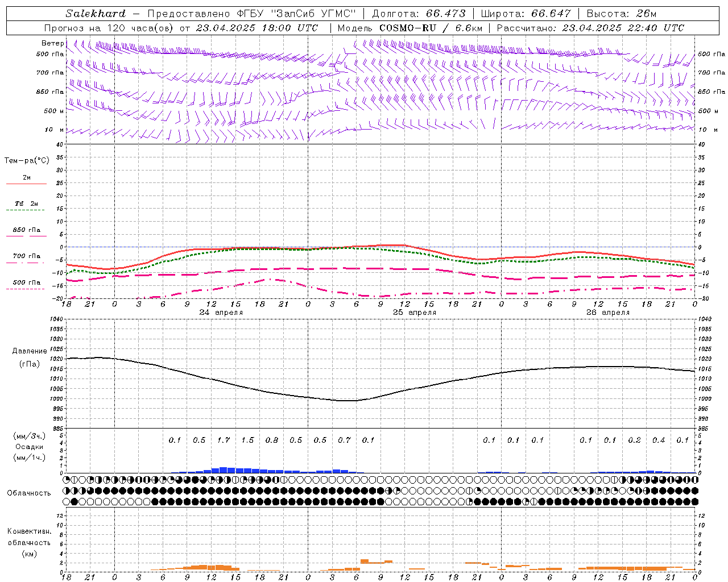Click the 'Модель COSMO-RU / 6.6км' text
Image resolution: width=728 pixels, height=582 pixels.
point(410,28)
